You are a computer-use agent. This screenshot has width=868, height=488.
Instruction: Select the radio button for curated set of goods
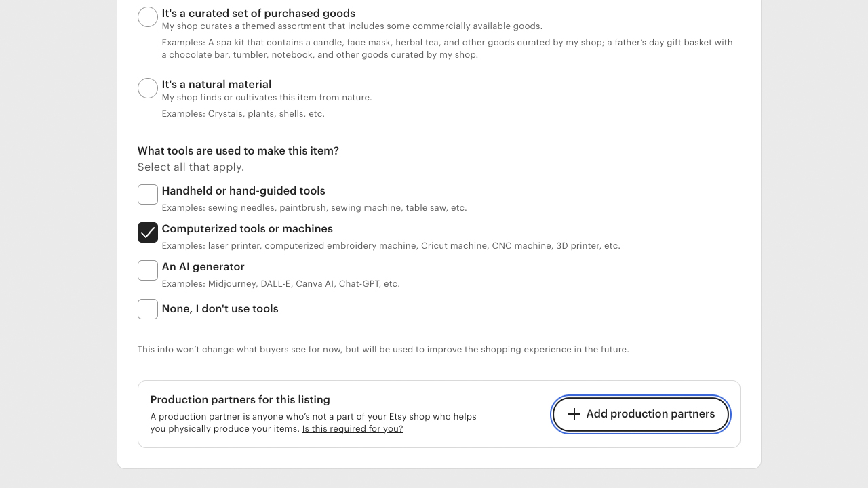coord(147,17)
